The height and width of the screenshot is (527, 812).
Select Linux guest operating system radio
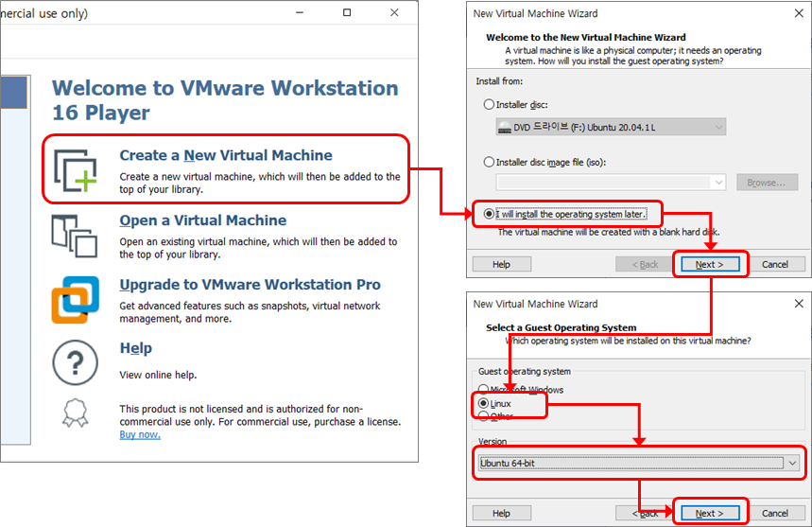coord(483,403)
